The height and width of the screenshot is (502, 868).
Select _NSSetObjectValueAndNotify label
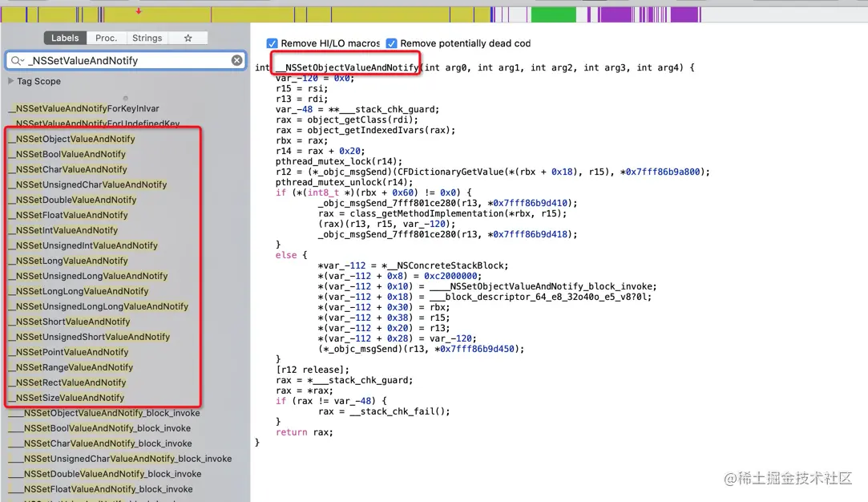point(72,139)
